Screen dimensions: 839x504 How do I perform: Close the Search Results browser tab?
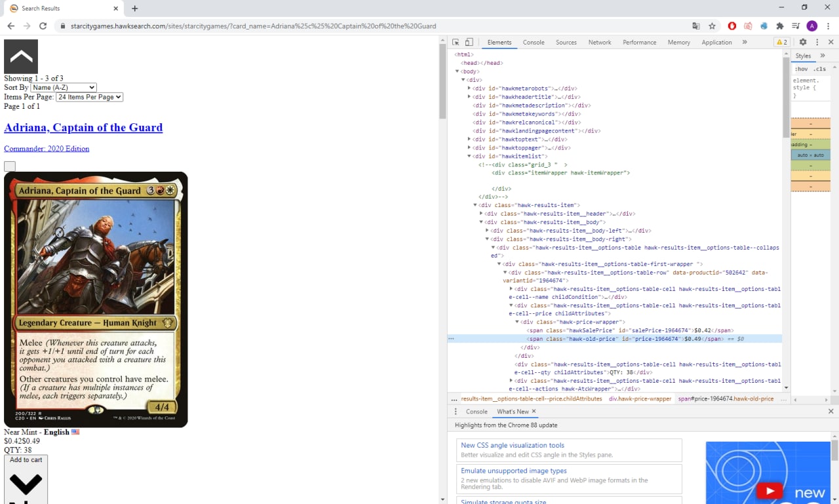pos(116,9)
